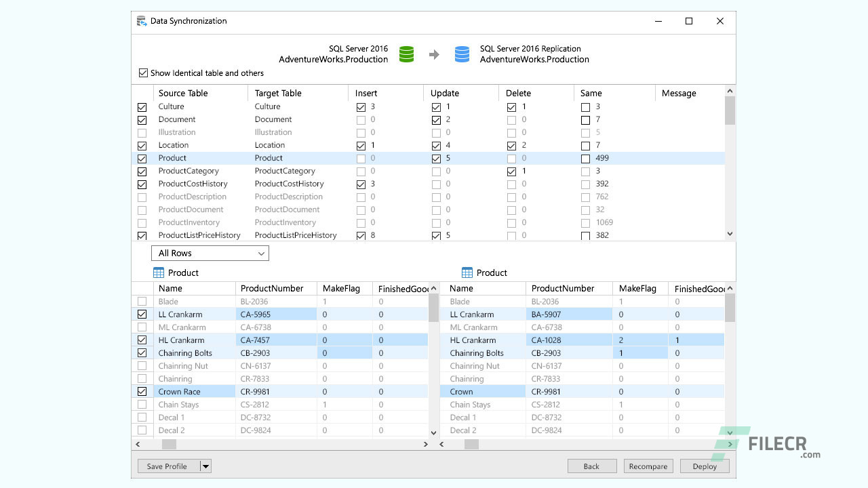Click the table icon beside the left Product label

159,272
